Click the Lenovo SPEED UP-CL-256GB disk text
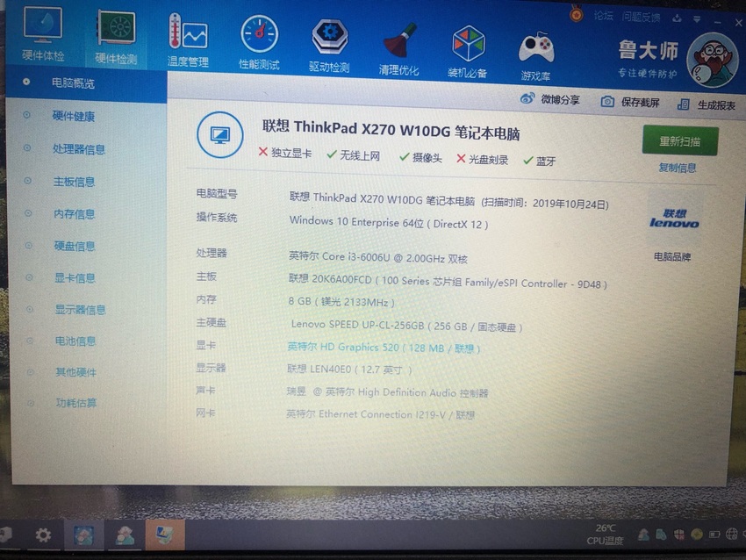This screenshot has width=746, height=560. (x=406, y=326)
